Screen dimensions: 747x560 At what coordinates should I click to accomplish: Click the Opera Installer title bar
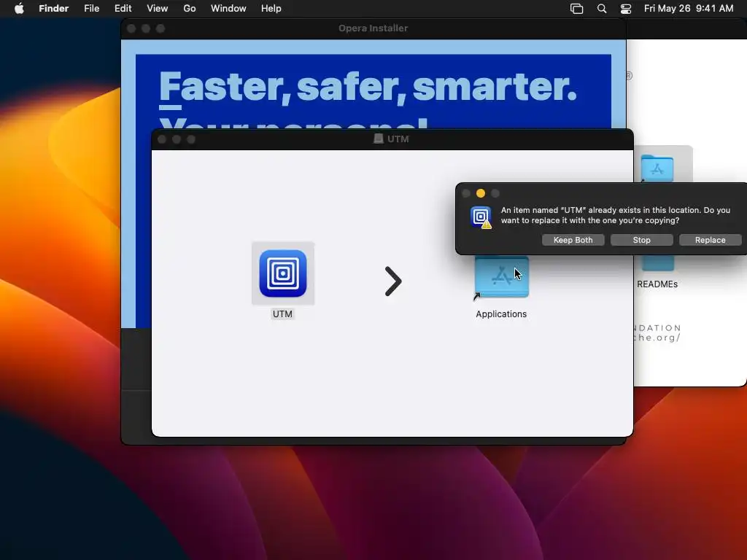coord(373,28)
